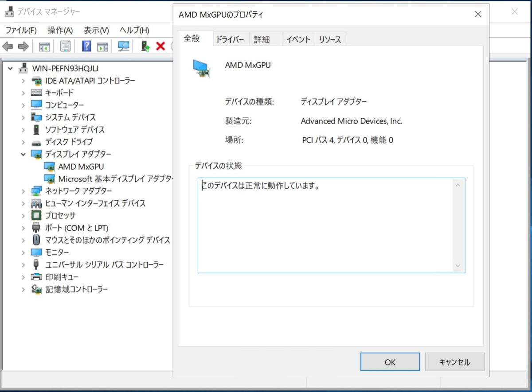Click the Help toolbar icon
This screenshot has height=392, width=532.
coord(86,46)
